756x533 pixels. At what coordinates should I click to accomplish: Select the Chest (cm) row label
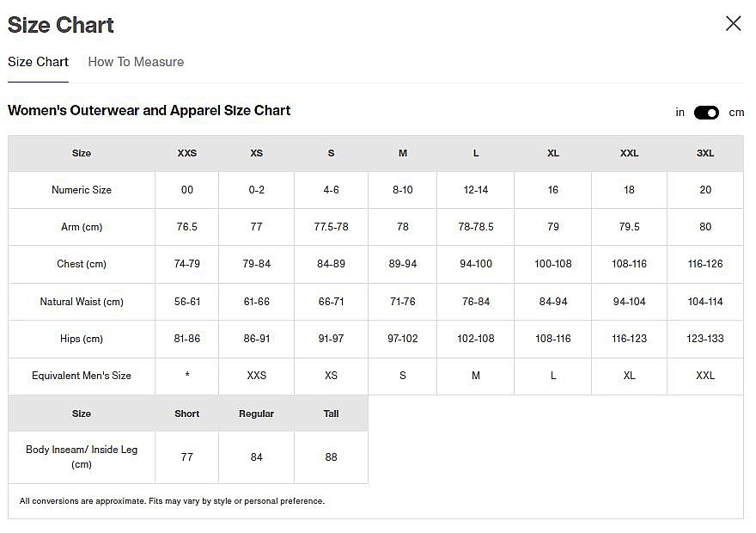pos(82,264)
